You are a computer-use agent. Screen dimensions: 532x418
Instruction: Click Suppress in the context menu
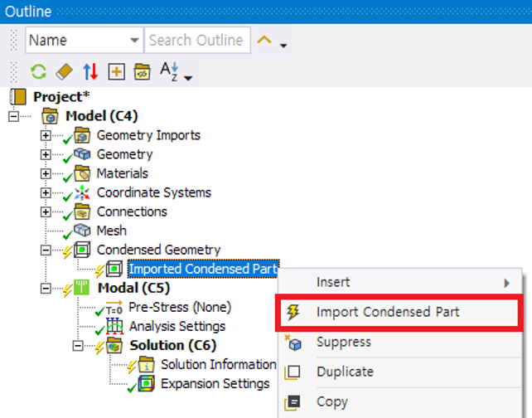click(x=343, y=343)
